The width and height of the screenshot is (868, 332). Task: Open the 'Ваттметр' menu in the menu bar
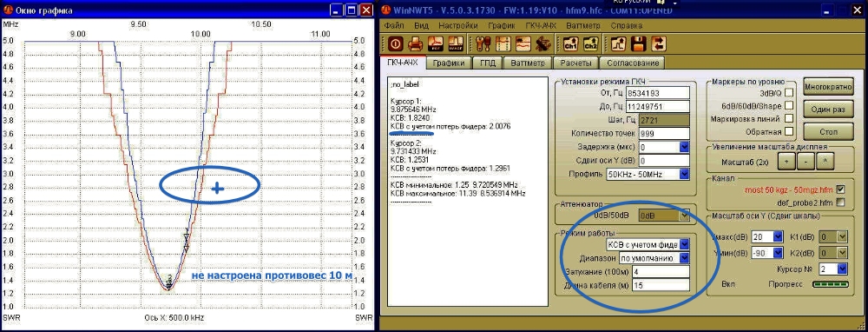point(583,25)
